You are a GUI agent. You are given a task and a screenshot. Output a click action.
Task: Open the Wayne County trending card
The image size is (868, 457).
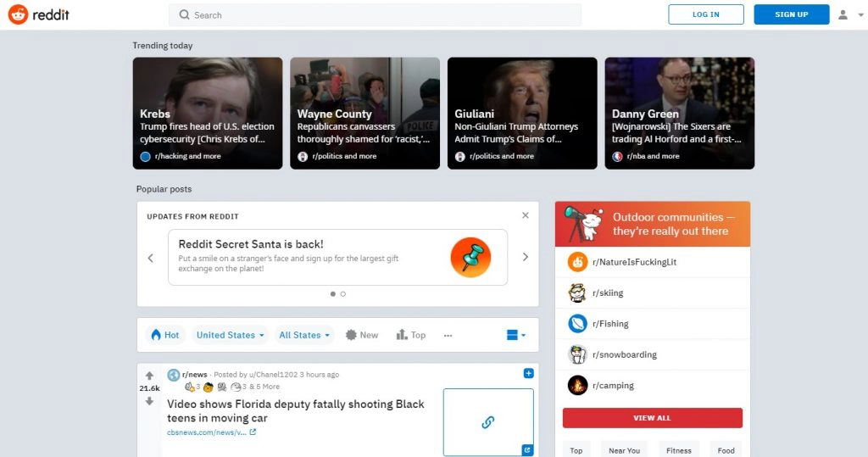point(364,113)
